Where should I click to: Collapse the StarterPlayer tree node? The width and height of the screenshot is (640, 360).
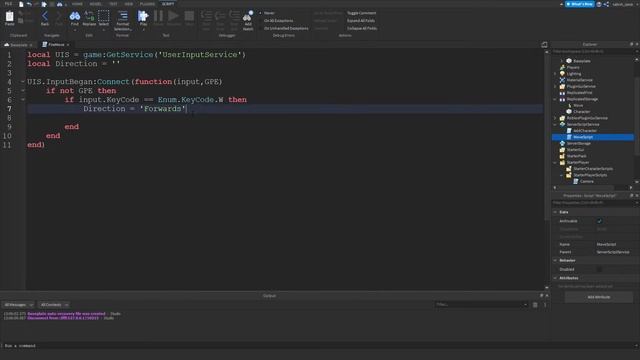(x=555, y=162)
